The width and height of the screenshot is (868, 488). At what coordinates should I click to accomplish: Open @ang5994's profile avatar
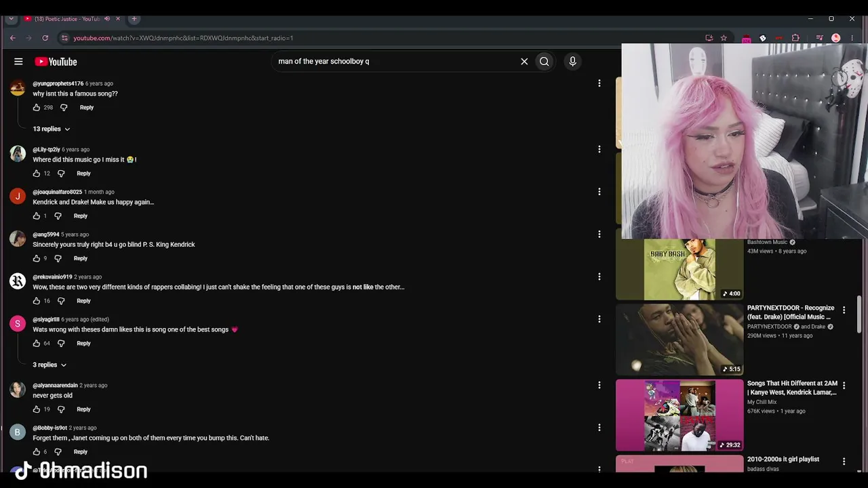(x=18, y=239)
